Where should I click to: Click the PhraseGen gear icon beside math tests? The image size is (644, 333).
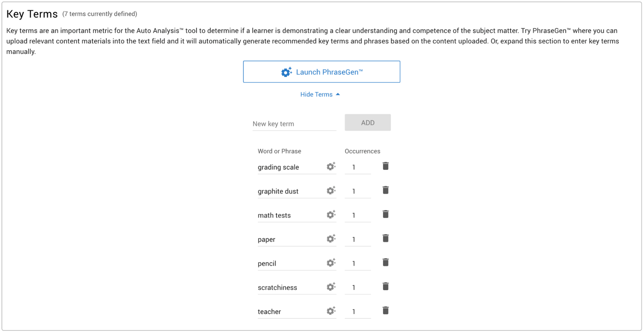(331, 215)
